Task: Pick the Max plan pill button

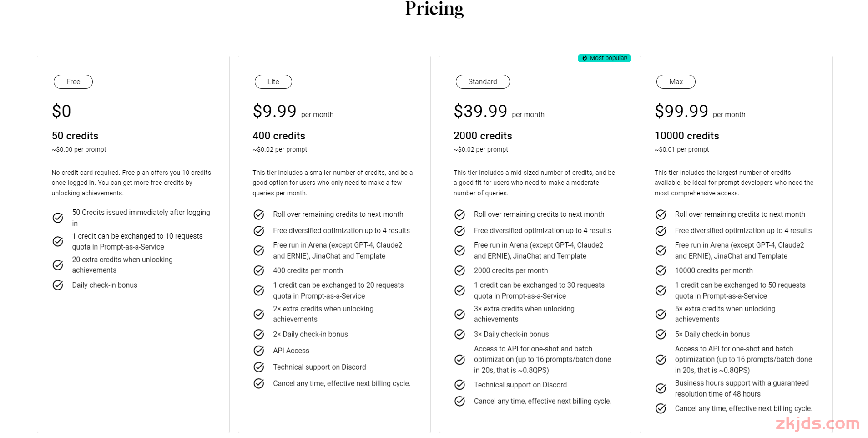Action: pyautogui.click(x=676, y=82)
